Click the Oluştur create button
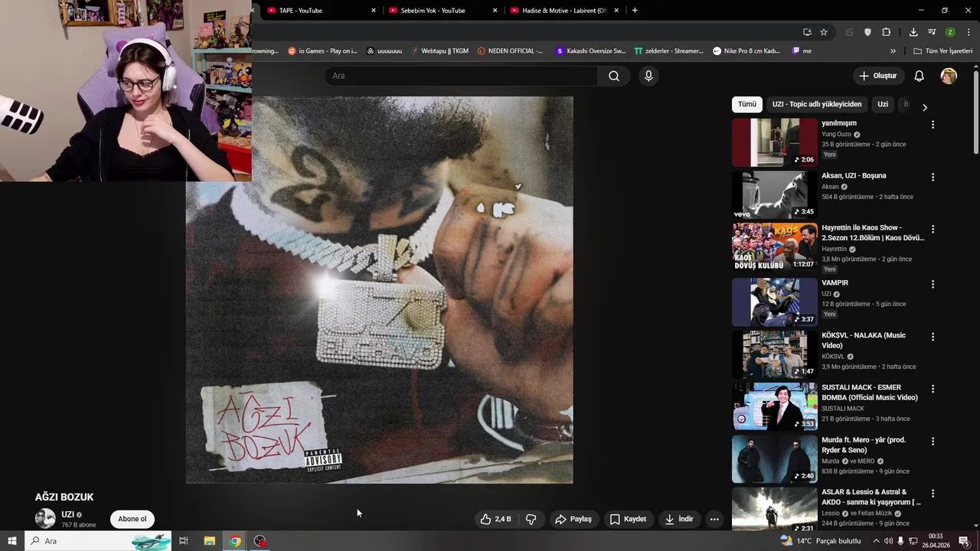 [x=878, y=76]
